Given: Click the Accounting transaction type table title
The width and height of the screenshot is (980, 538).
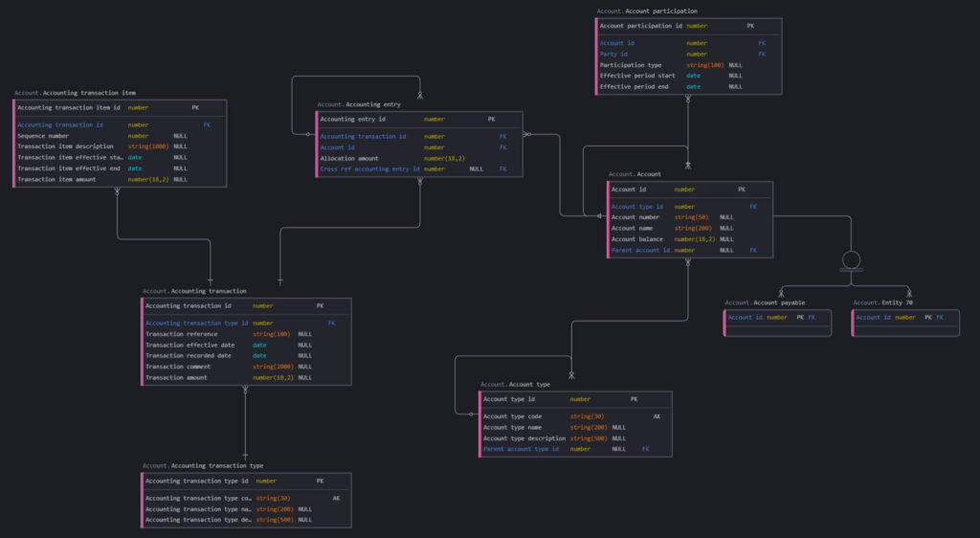Looking at the screenshot, I should click(203, 465).
